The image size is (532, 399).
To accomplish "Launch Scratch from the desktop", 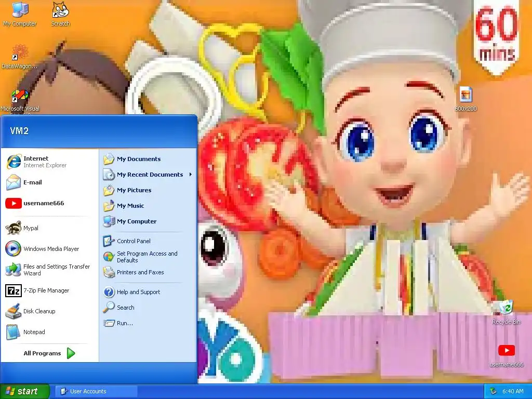I will 60,14.
